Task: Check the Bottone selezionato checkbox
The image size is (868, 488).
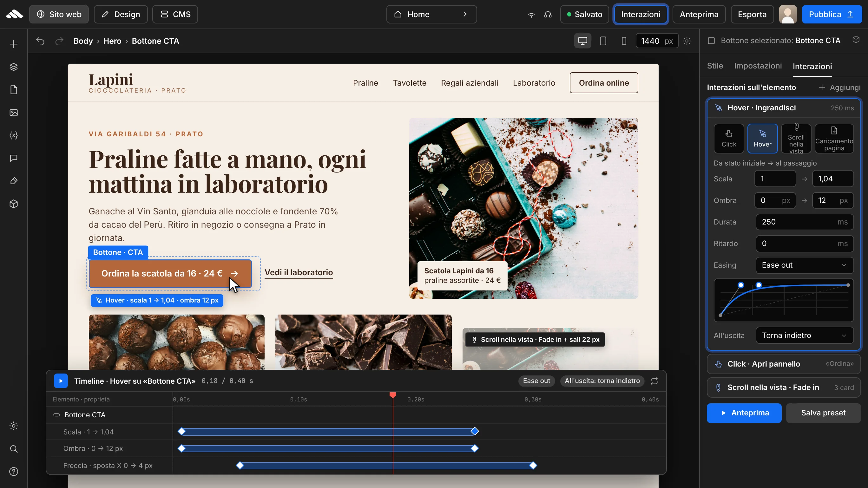Action: [711, 41]
